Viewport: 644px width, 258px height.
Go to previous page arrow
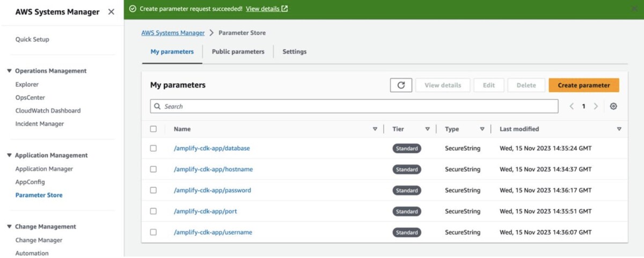pos(572,106)
